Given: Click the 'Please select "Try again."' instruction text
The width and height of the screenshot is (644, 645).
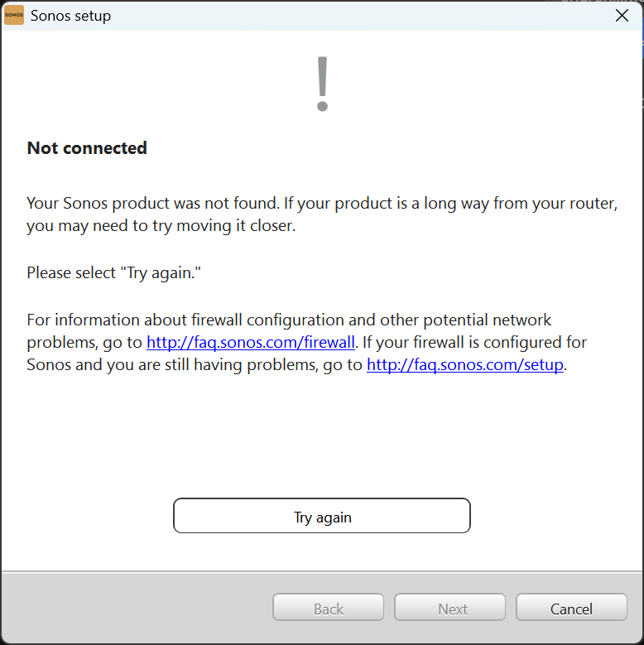Looking at the screenshot, I should coord(114,272).
